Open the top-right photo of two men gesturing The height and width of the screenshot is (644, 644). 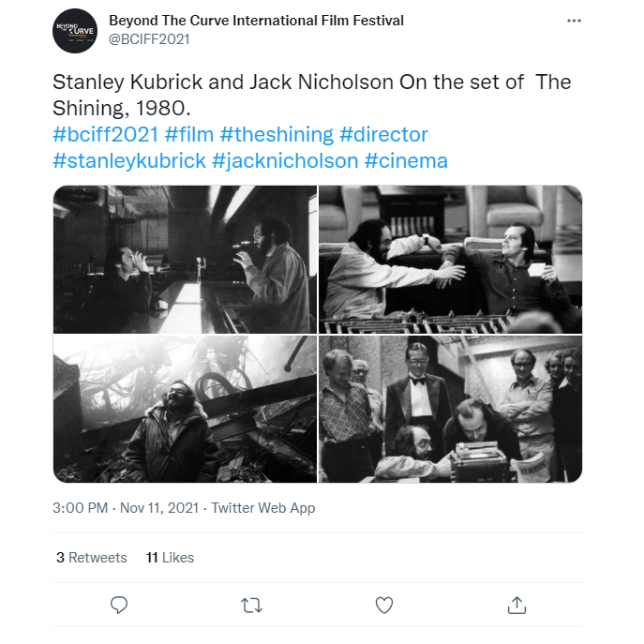pos(451,260)
